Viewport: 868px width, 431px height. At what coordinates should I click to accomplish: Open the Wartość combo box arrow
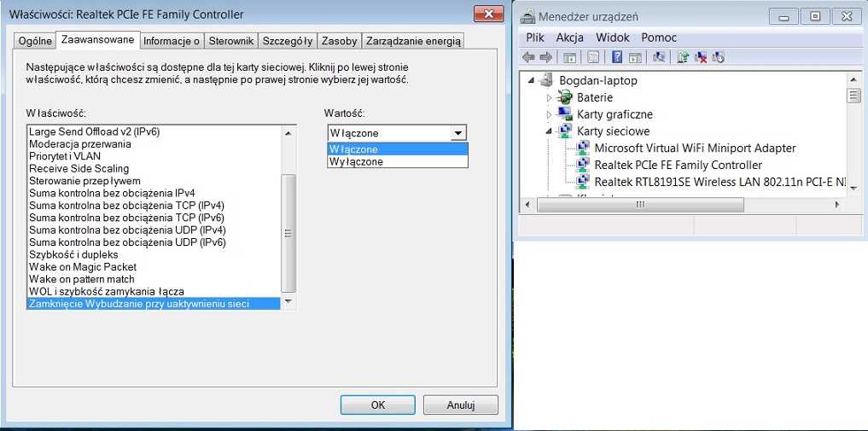pyautogui.click(x=457, y=133)
